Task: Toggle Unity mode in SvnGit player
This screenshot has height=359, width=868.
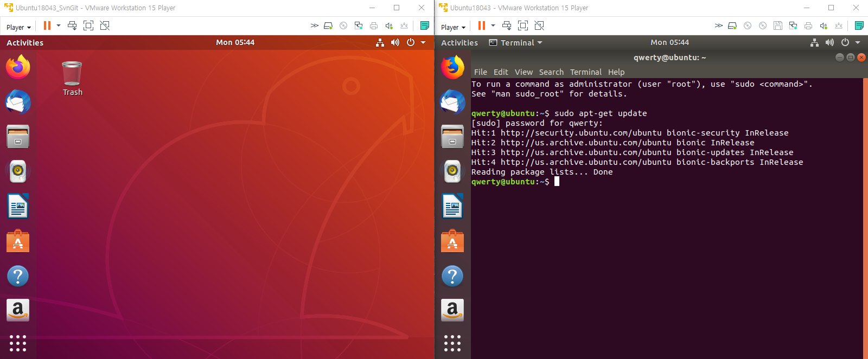Action: coord(105,25)
